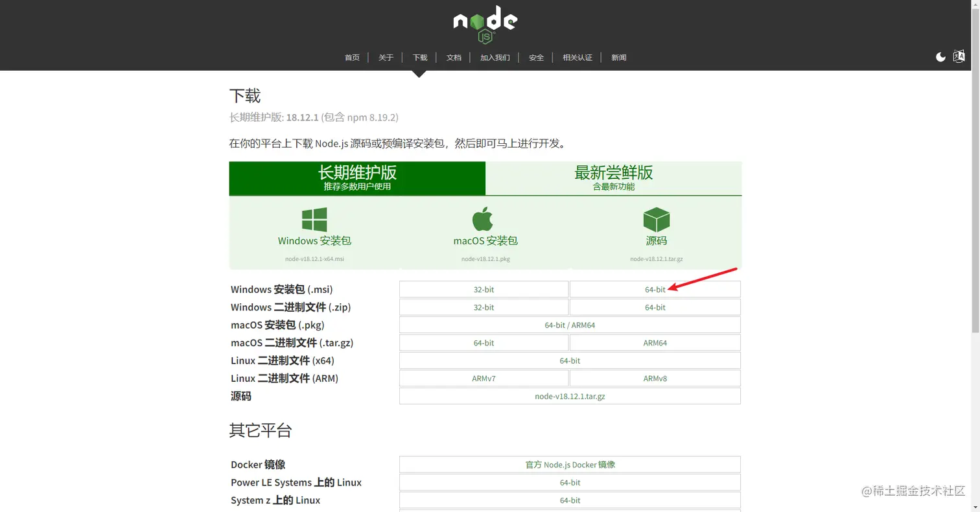Download Linux ARMv8 binary
980x512 pixels.
[x=655, y=378]
